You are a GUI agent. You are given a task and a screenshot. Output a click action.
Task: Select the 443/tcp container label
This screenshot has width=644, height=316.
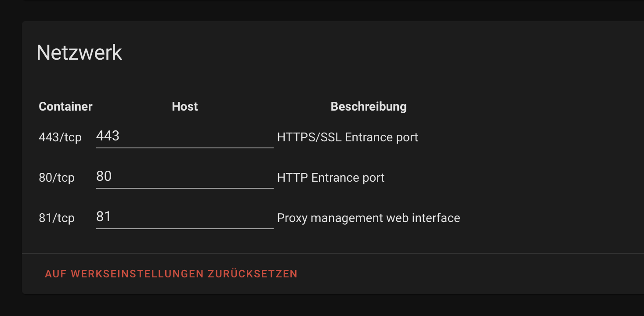pos(60,137)
